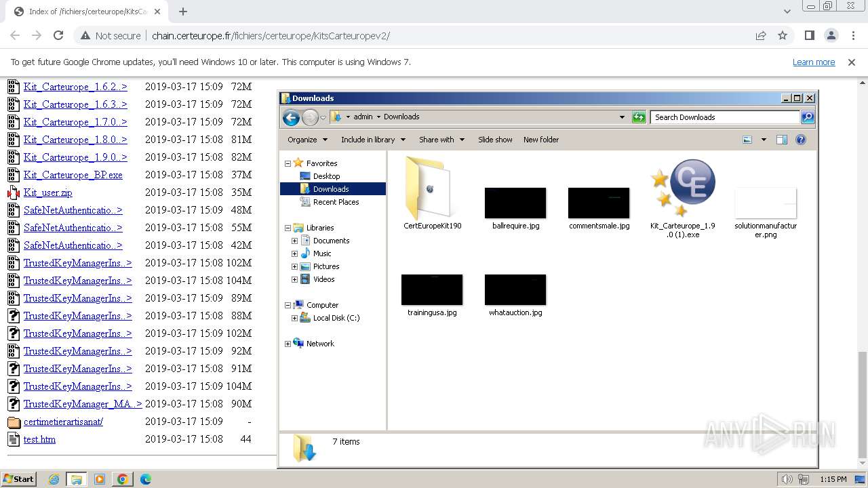
Task: Open Windows Media Player from taskbar
Action: (100, 479)
